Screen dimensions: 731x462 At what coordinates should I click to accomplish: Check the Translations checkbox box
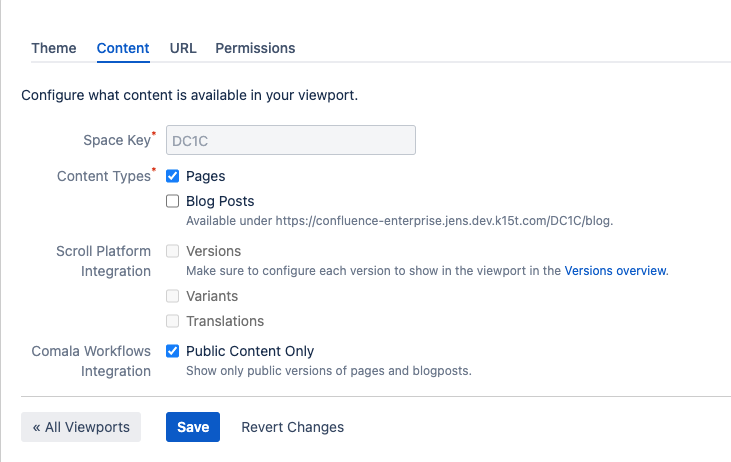(x=173, y=321)
